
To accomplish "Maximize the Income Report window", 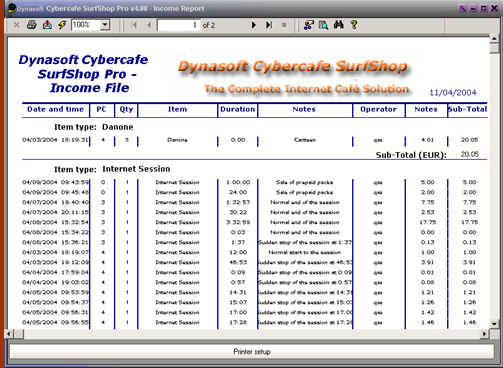I will [483, 8].
